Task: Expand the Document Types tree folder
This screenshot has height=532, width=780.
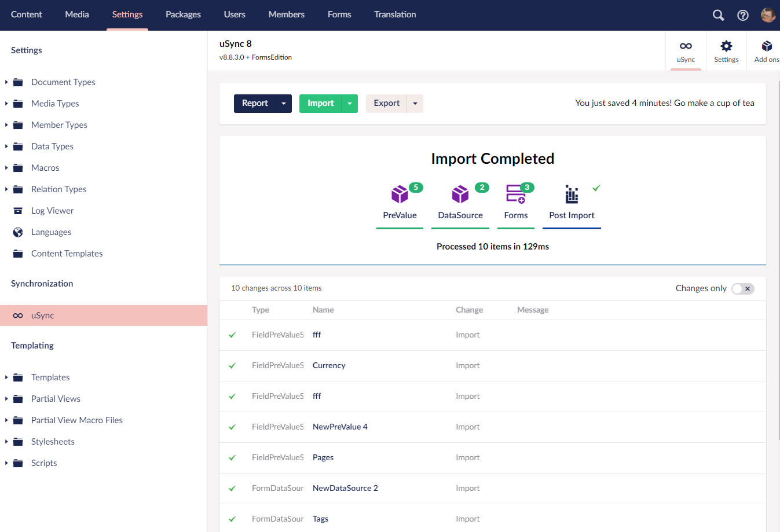Action: (6, 82)
